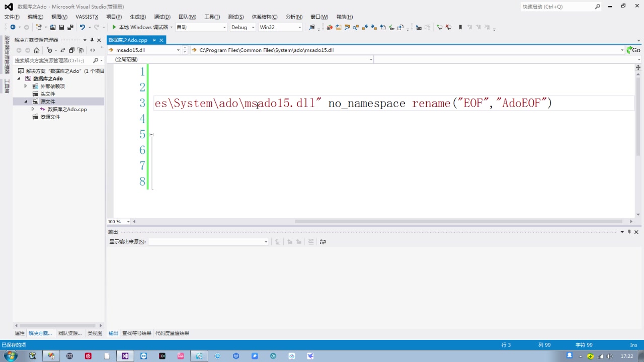Click the Solution Explorer horizontal scrollbar

pyautogui.click(x=58, y=326)
